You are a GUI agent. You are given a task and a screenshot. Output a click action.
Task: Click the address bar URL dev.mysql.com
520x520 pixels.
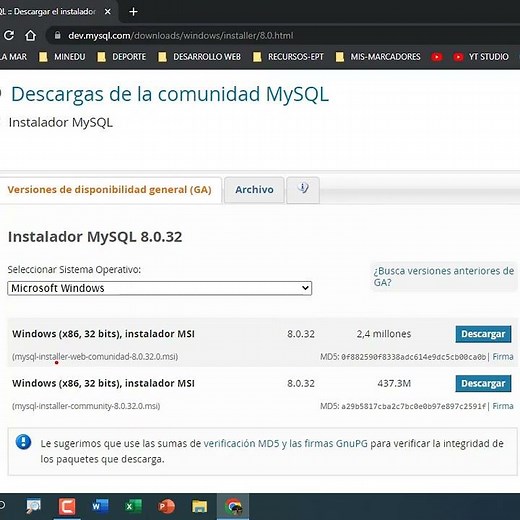[181, 36]
